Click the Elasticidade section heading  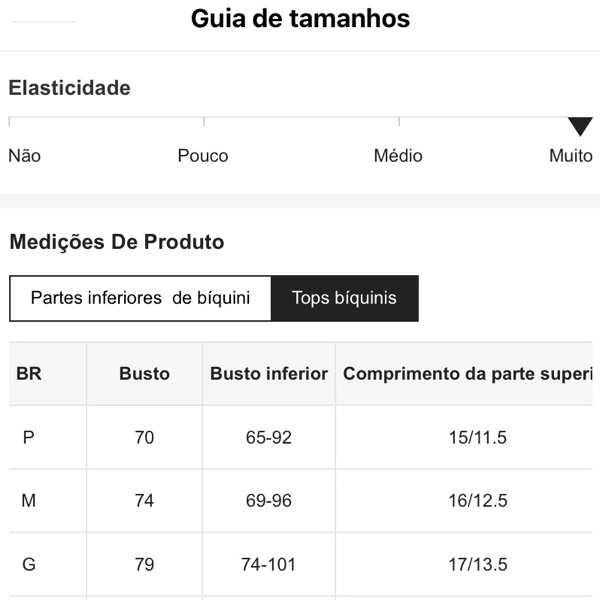click(69, 88)
